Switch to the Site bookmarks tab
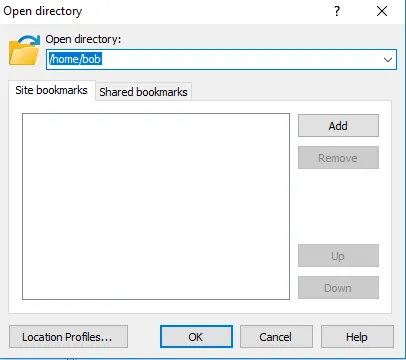This screenshot has height=360, width=406. point(52,90)
